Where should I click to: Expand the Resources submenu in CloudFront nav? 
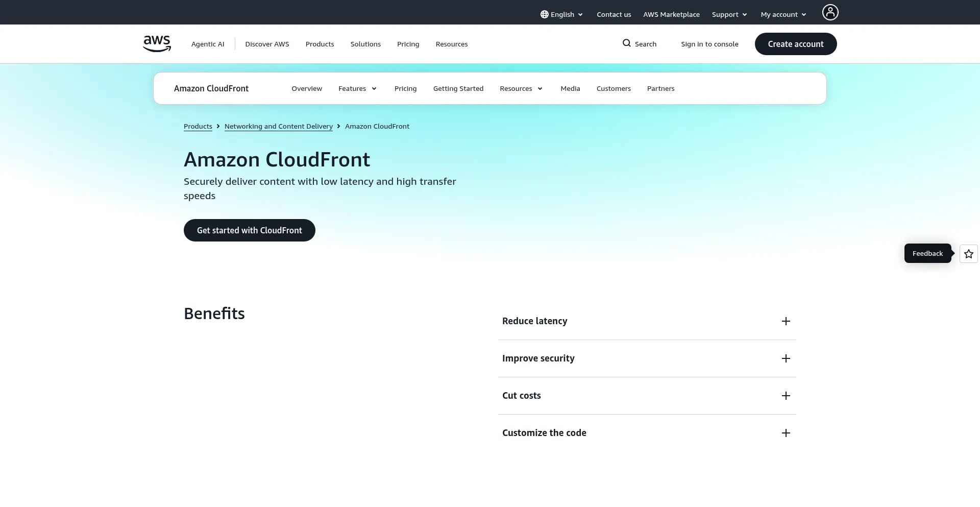[x=521, y=88]
